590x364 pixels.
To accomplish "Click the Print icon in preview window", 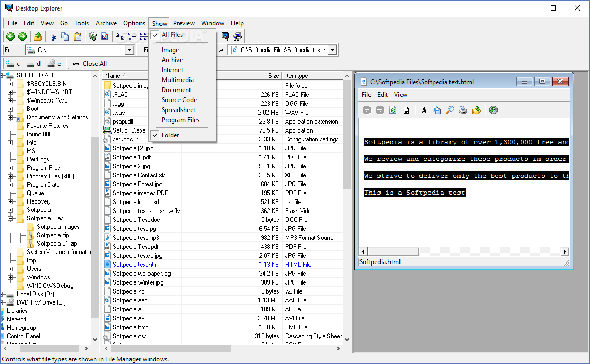I will (x=463, y=110).
